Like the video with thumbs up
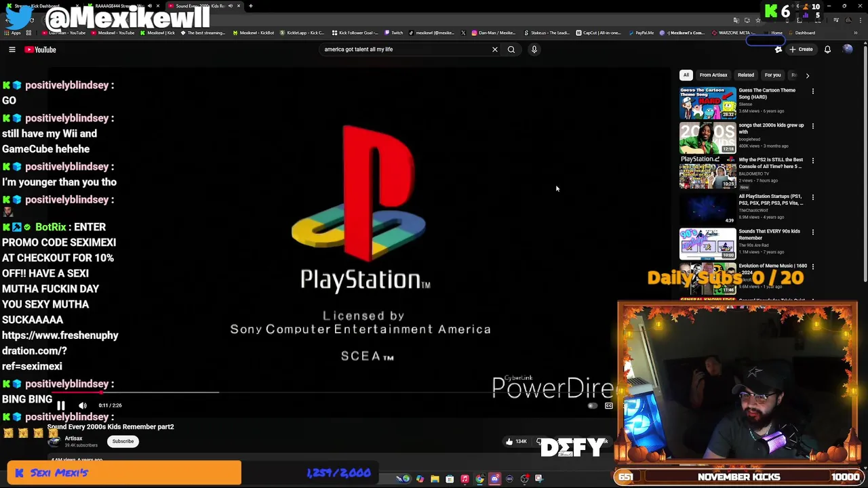This screenshot has height=488, width=868. 516,441
